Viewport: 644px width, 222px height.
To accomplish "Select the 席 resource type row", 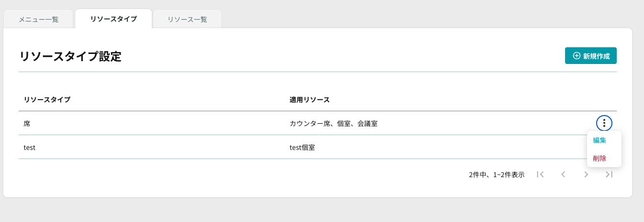I will [x=318, y=123].
